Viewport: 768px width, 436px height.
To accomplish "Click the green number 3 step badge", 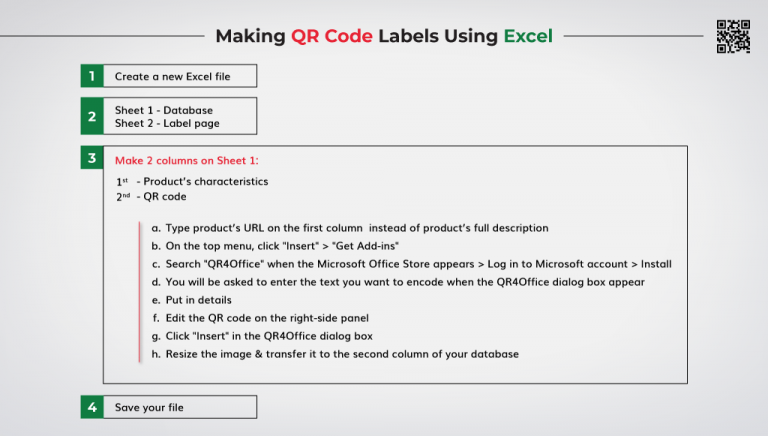I will coord(92,159).
